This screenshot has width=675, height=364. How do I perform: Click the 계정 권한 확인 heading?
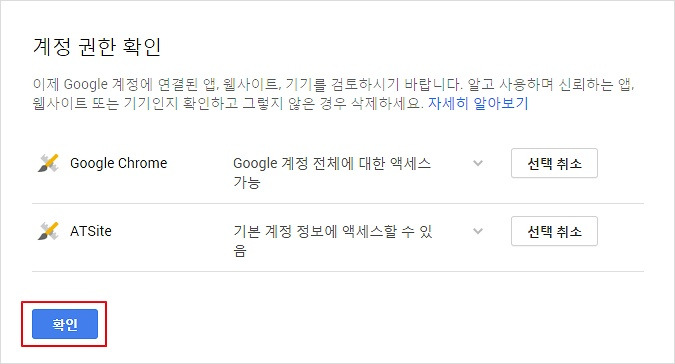97,46
